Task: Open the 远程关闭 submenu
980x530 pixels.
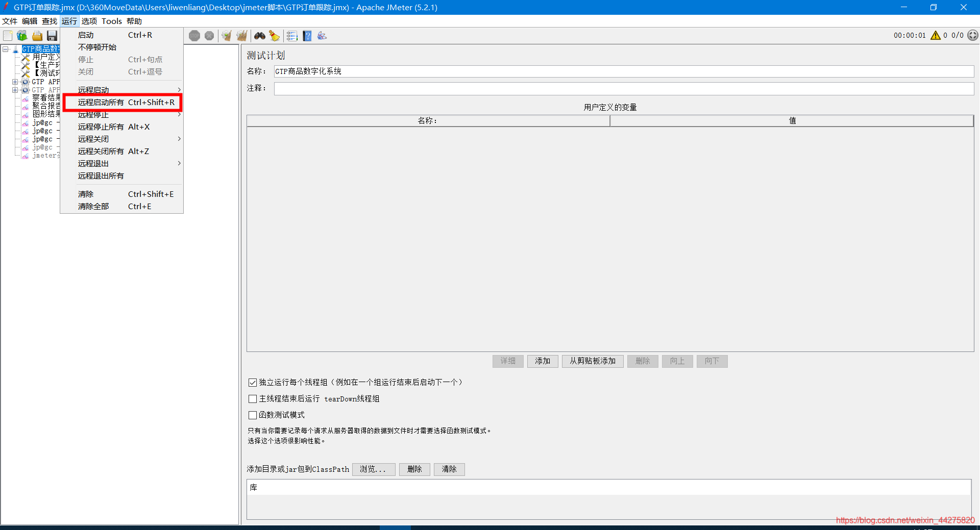Action: 121,139
